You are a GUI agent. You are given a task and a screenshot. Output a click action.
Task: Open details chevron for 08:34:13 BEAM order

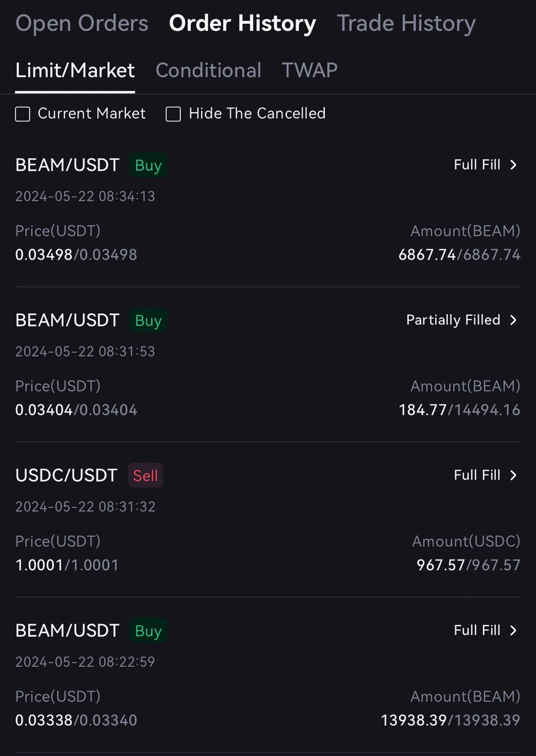point(513,165)
